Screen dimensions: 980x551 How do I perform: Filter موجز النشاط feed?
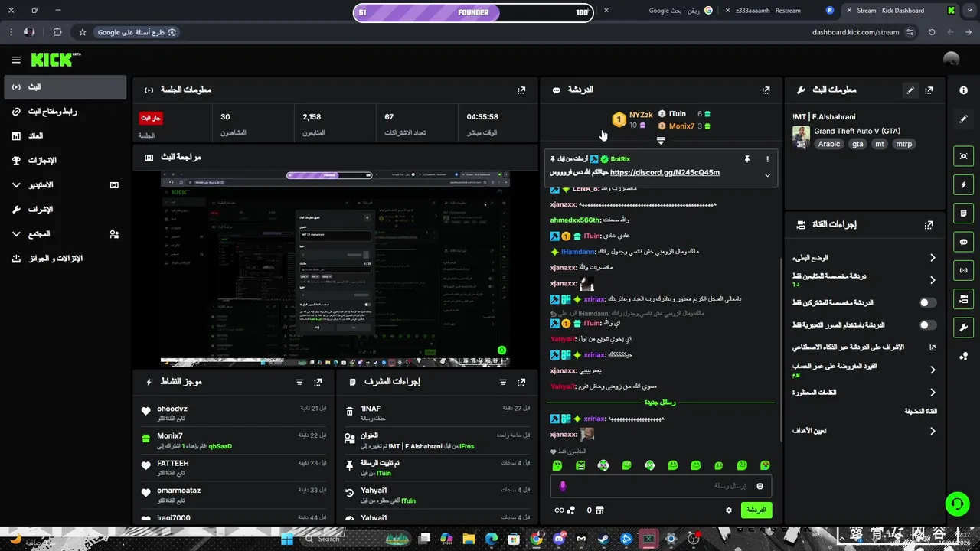point(299,382)
